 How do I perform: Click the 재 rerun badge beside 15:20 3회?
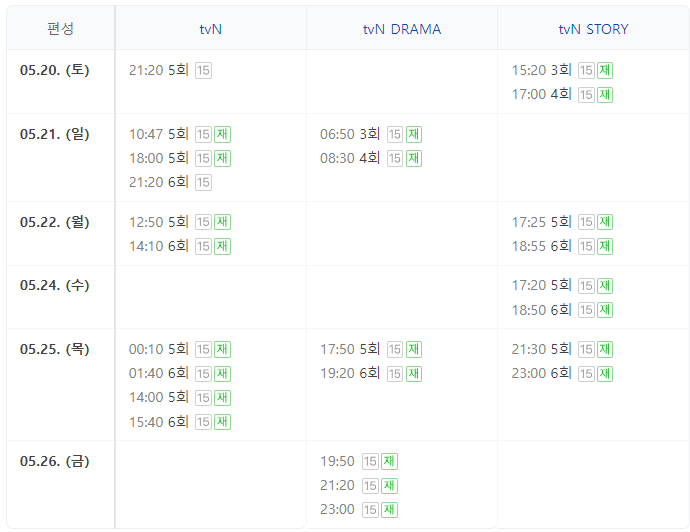(605, 70)
